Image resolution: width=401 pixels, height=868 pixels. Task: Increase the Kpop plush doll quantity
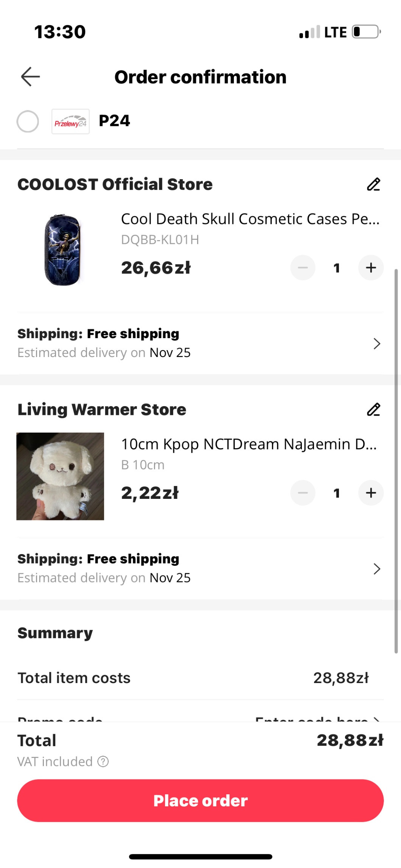coord(371,493)
